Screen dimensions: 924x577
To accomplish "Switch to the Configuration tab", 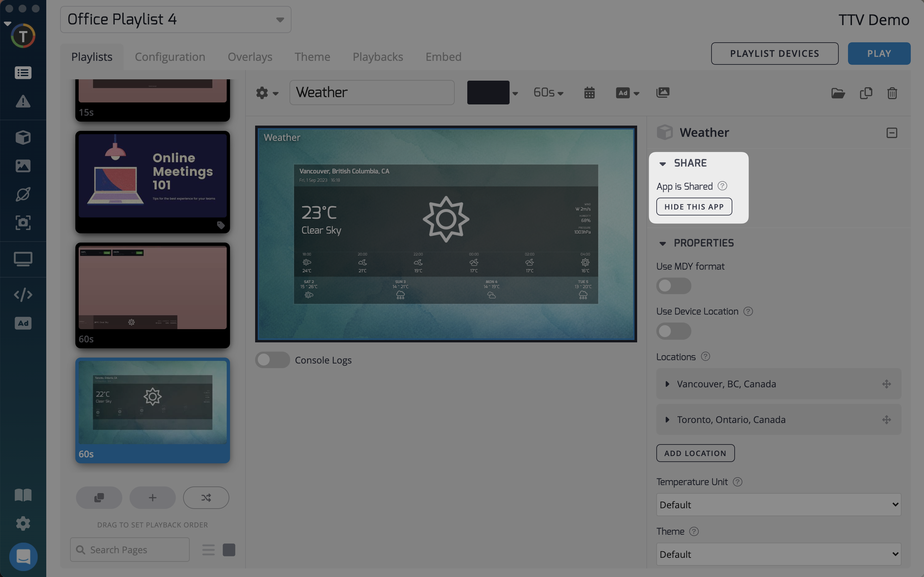I will click(170, 57).
